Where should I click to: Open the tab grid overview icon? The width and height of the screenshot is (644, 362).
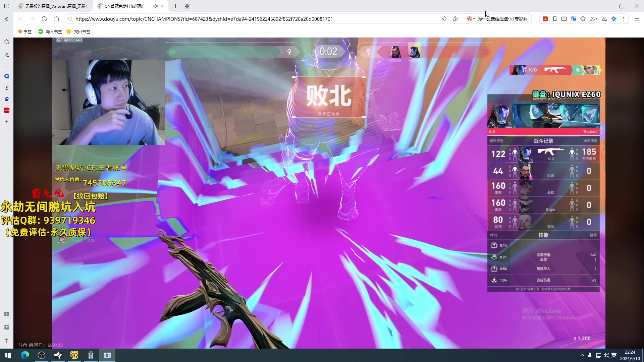pos(187,6)
